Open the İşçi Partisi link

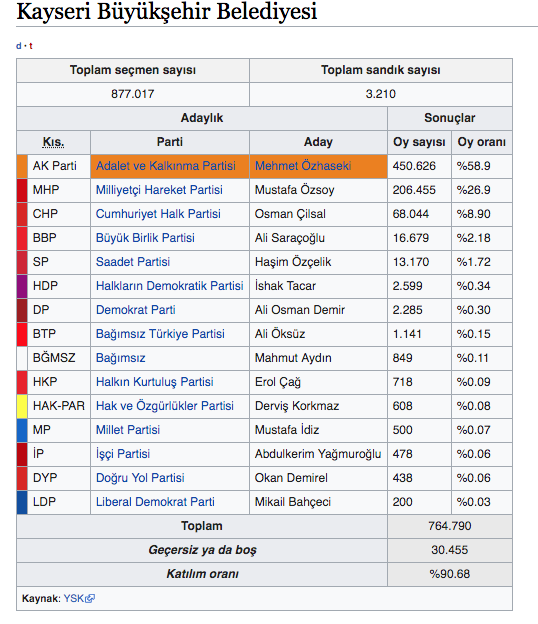tap(123, 454)
